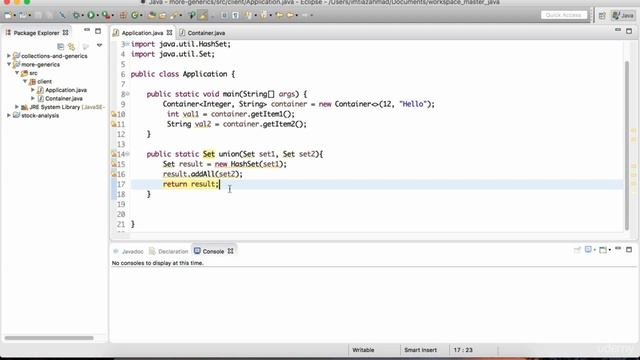
Task: Click the Previous Annotation toolbar icon
Action: pos(263,16)
